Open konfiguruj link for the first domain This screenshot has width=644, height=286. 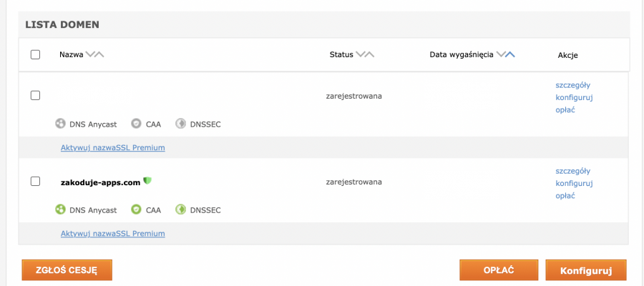tap(574, 98)
